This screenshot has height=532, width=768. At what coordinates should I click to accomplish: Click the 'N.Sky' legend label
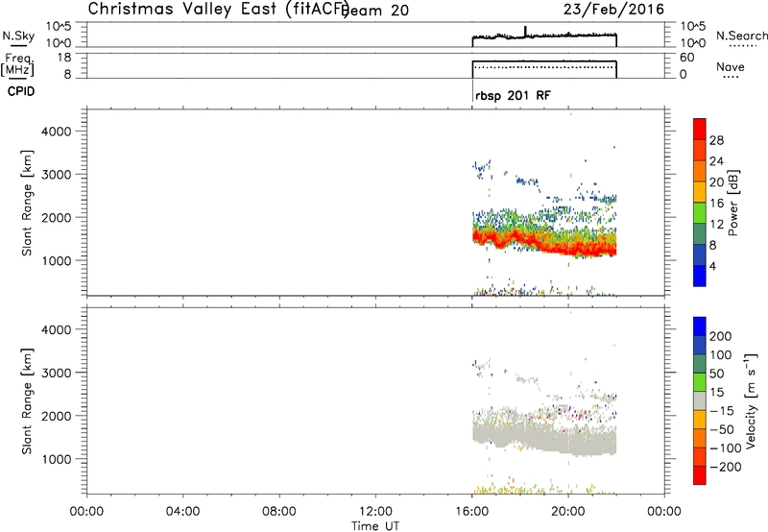[x=18, y=36]
